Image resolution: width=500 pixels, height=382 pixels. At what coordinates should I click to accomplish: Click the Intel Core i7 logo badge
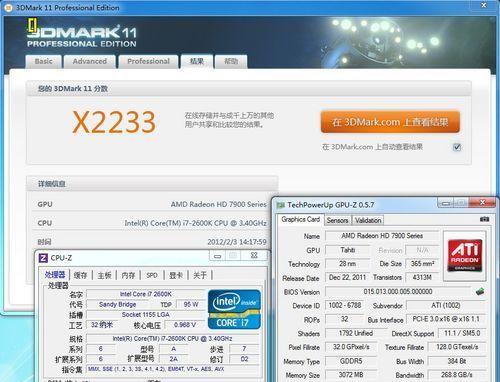pyautogui.click(x=234, y=309)
